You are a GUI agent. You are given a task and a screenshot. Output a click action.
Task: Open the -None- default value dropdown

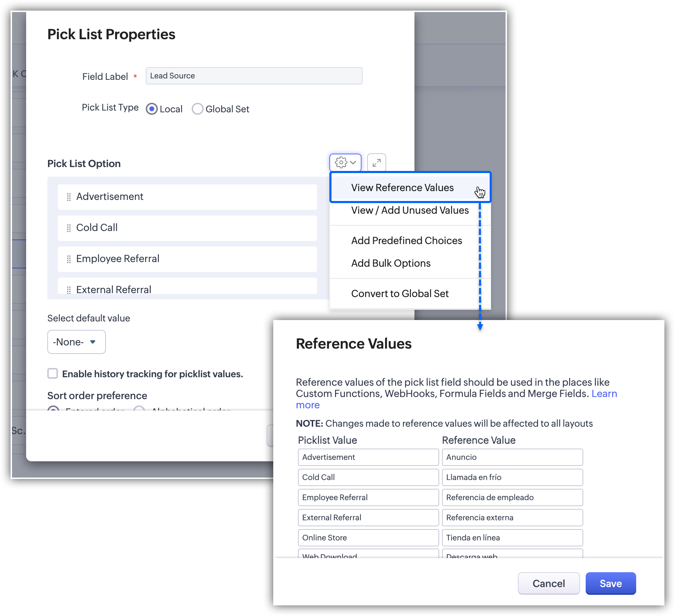click(76, 342)
